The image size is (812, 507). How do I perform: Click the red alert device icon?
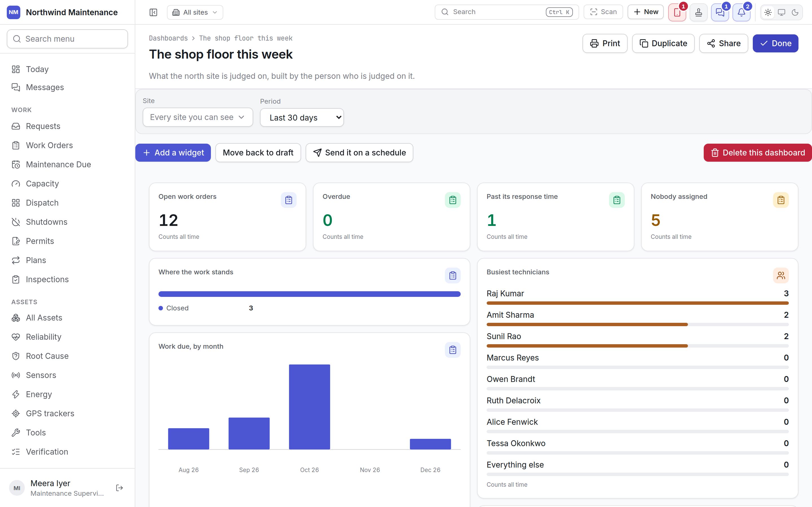click(x=677, y=12)
